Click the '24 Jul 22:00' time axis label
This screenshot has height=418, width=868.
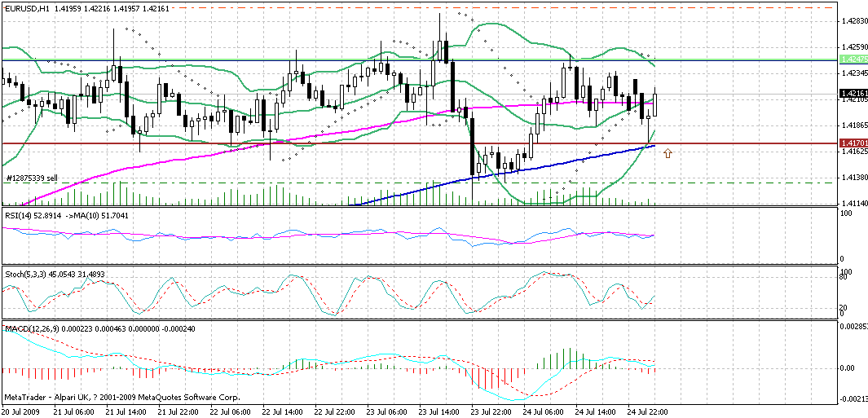coord(647,412)
